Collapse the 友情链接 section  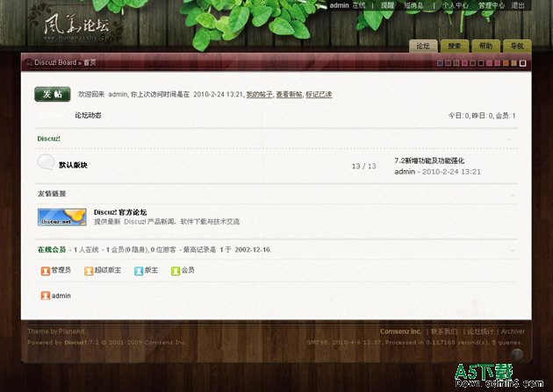513,195
